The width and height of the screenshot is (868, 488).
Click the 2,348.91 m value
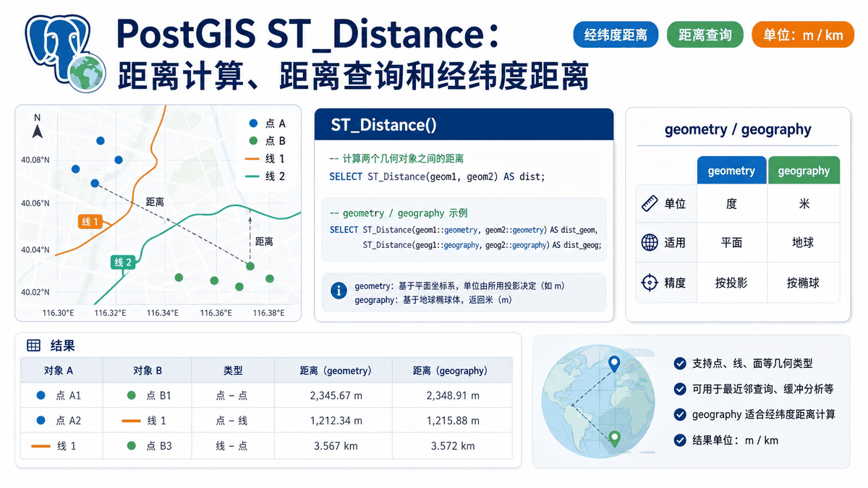(x=452, y=396)
